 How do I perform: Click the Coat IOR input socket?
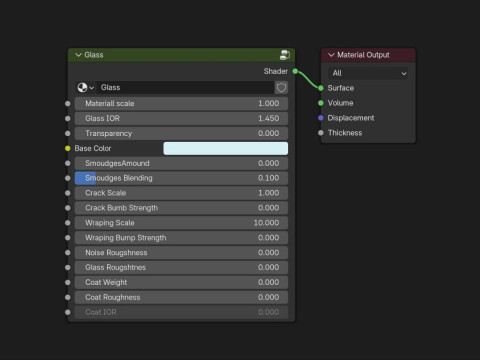[68, 312]
